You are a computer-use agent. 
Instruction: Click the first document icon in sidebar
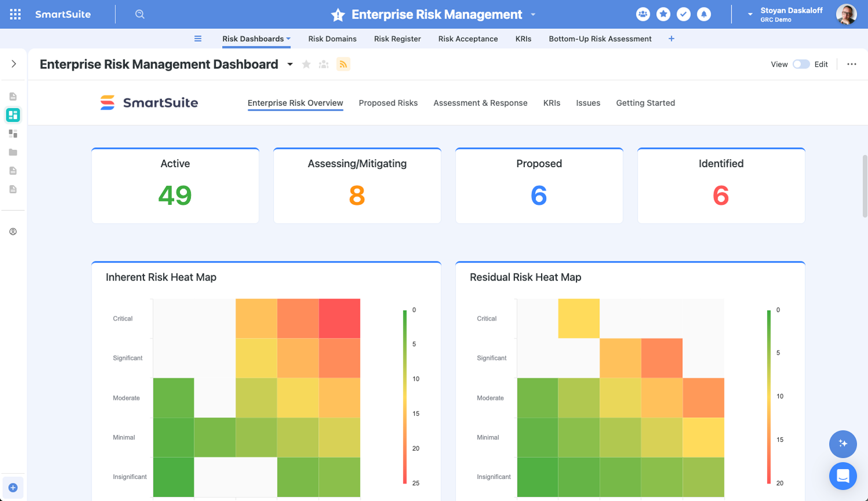pos(13,97)
